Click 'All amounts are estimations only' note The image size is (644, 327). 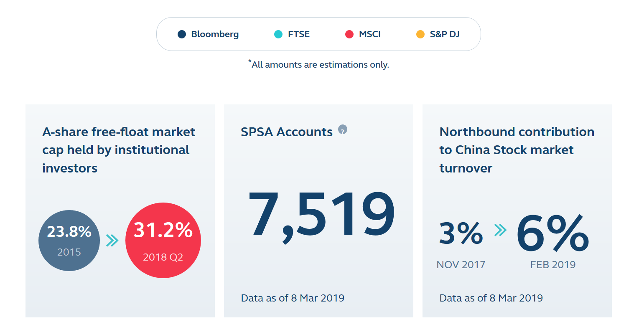pyautogui.click(x=318, y=64)
